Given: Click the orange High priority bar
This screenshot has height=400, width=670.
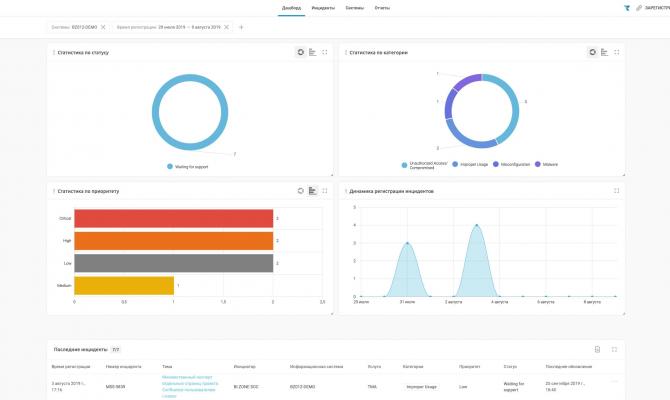Looking at the screenshot, I should tap(173, 241).
